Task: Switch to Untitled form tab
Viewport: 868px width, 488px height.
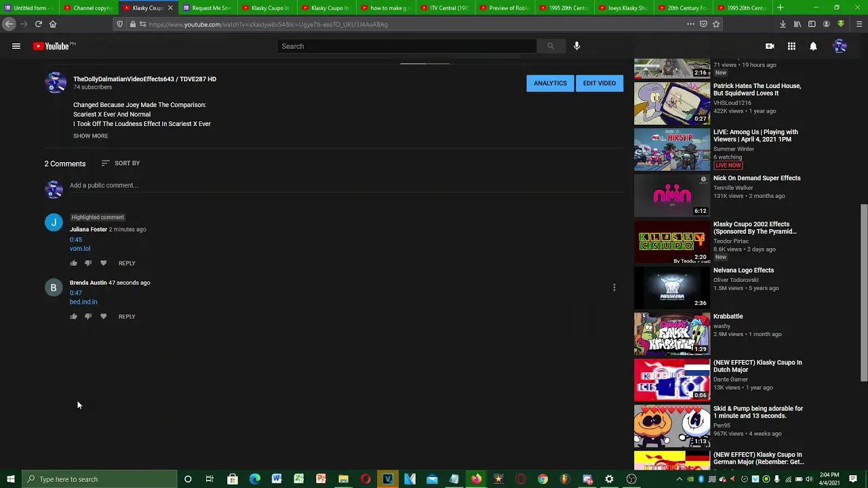Action: (29, 7)
